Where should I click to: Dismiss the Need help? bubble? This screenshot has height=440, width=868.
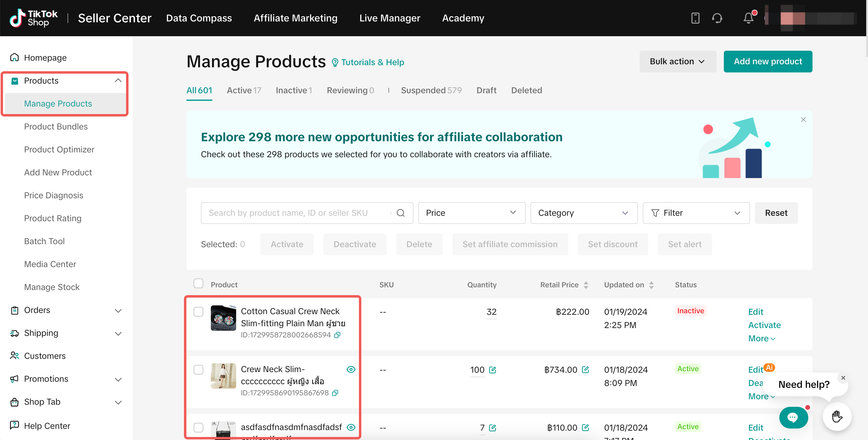[843, 378]
